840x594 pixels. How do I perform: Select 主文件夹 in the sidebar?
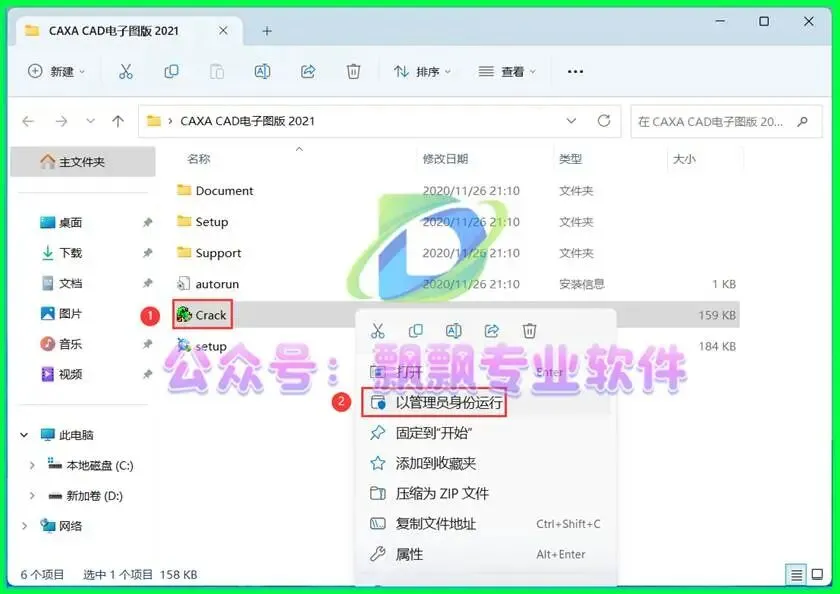pyautogui.click(x=83, y=162)
